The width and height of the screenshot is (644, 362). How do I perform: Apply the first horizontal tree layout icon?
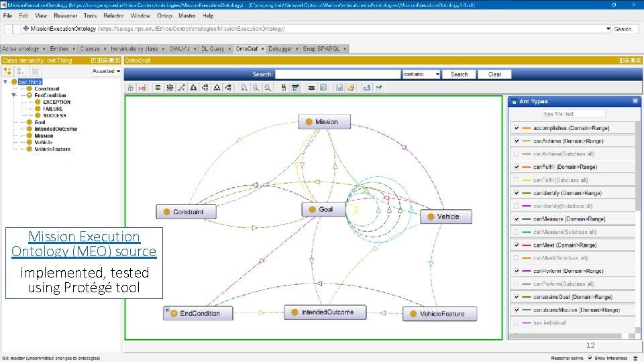205,88
